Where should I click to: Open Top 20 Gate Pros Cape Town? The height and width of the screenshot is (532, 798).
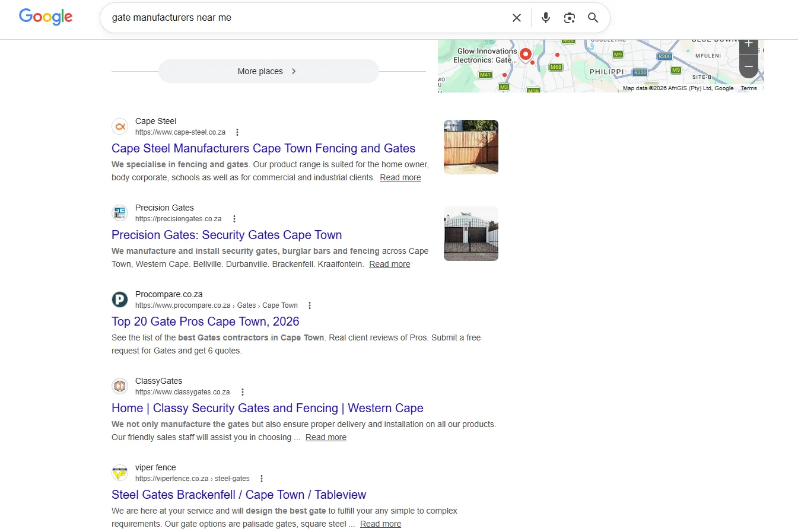point(205,321)
